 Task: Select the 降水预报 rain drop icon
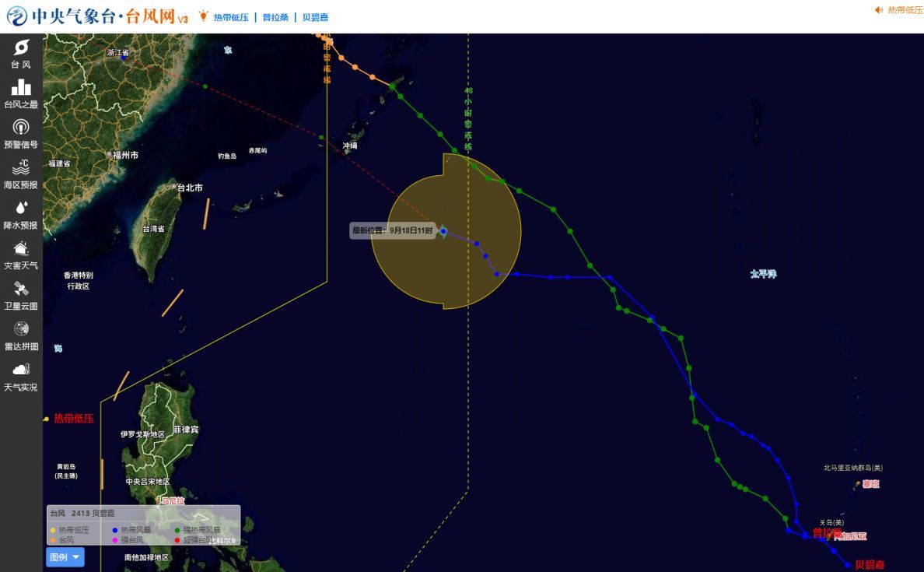click(21, 208)
